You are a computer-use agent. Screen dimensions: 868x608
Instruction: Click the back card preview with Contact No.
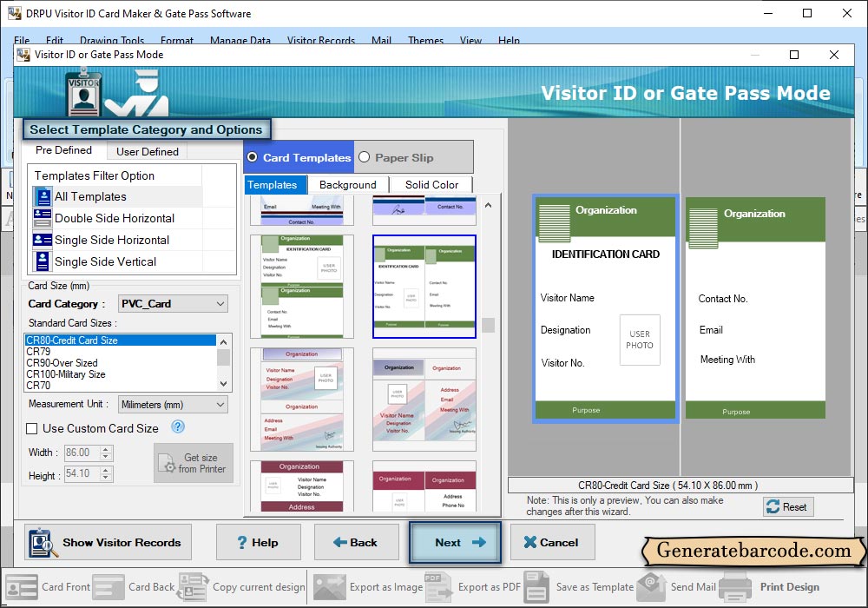point(755,307)
